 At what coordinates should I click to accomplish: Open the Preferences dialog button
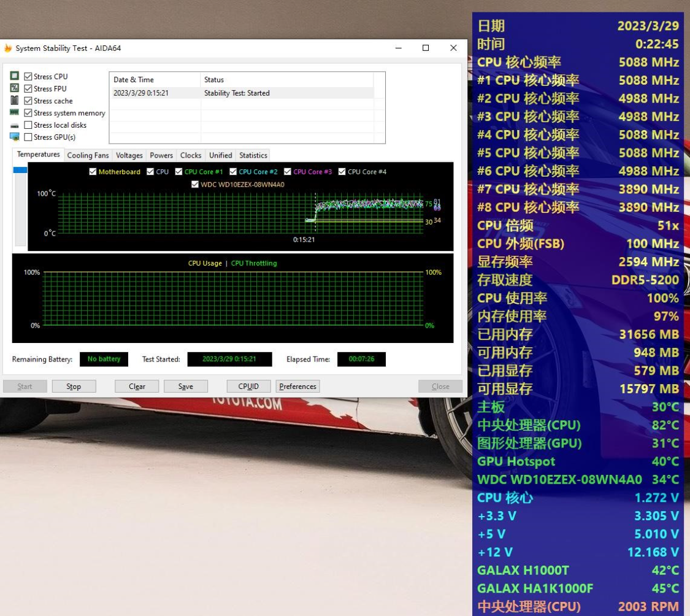pos(297,386)
